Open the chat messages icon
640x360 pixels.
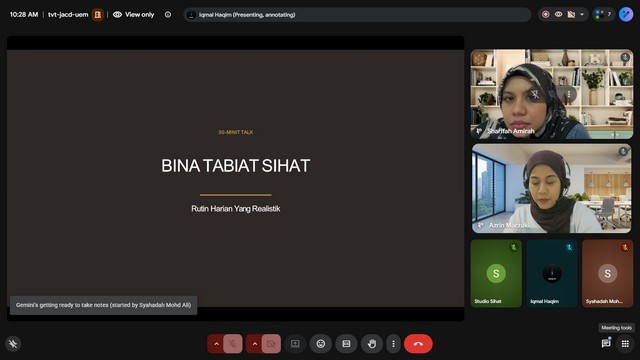[x=606, y=343]
